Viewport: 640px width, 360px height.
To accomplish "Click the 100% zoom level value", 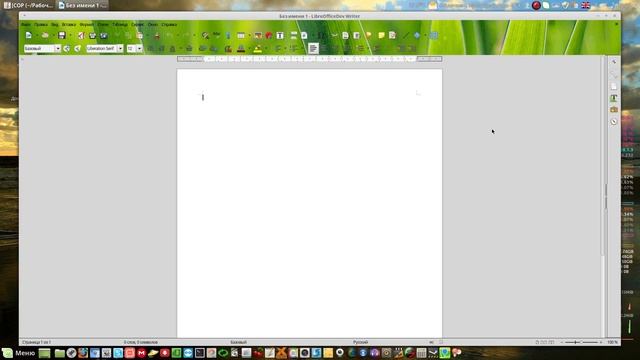I will pyautogui.click(x=612, y=342).
